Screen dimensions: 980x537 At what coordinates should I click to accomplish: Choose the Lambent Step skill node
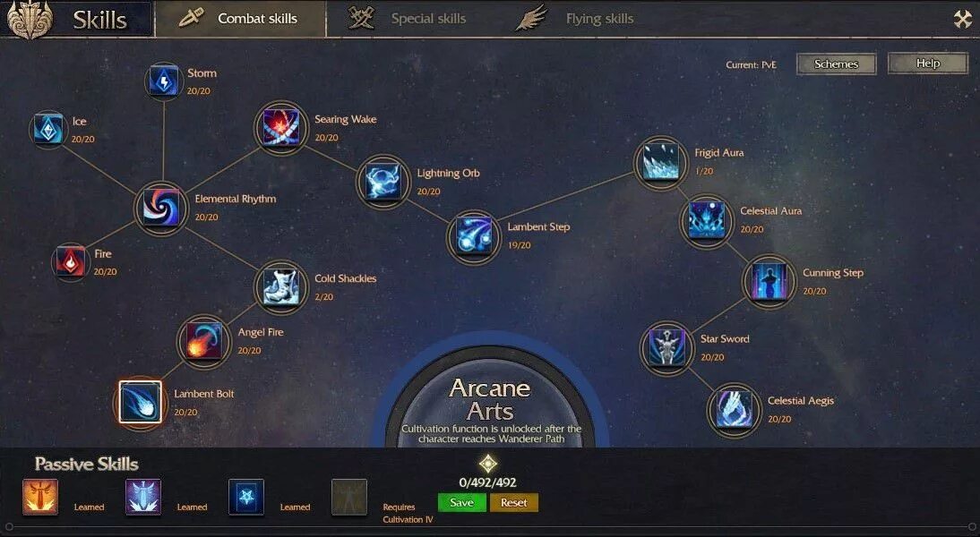tap(474, 236)
